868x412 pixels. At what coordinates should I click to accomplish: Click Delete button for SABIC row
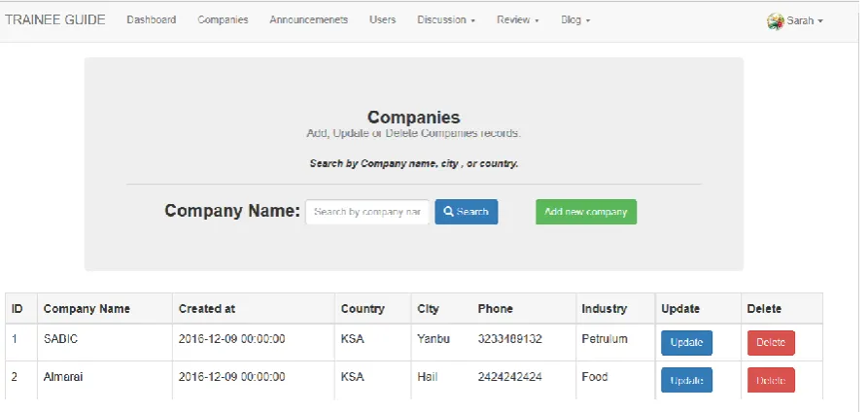coord(771,343)
